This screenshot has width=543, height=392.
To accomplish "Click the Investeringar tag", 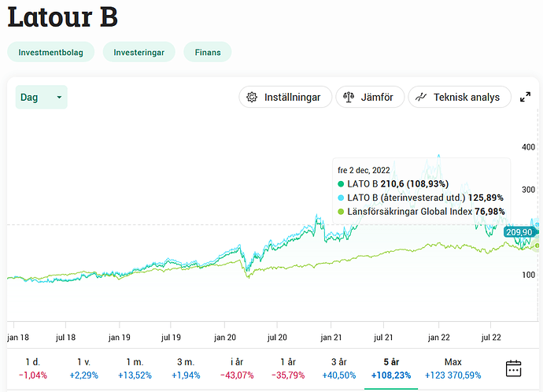I will click(x=139, y=52).
